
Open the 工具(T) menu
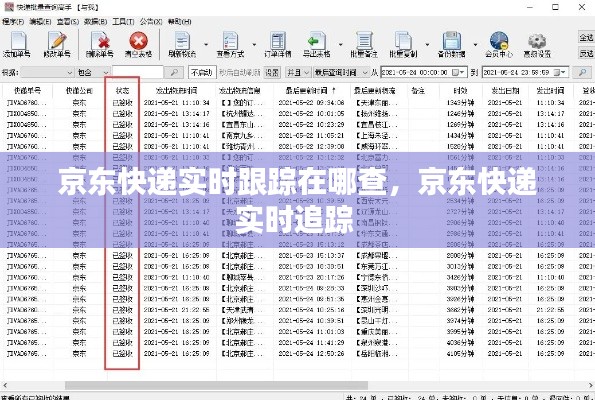pos(123,22)
